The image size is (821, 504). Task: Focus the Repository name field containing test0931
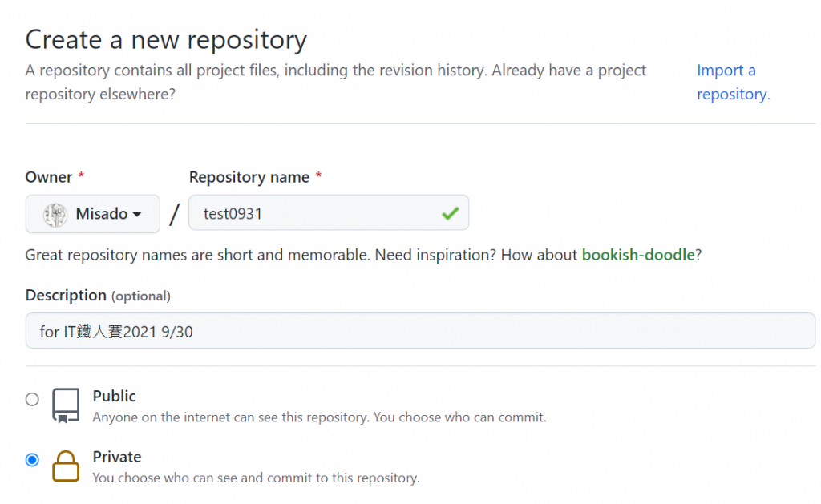(313, 214)
